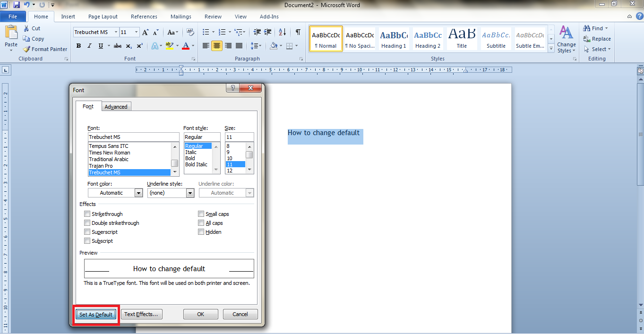Expand the Change Case Aa dropdown
This screenshot has width=644, height=334.
click(177, 32)
